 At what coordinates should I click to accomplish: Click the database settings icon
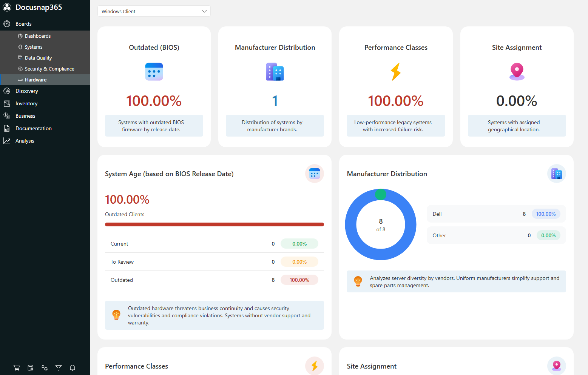point(31,368)
